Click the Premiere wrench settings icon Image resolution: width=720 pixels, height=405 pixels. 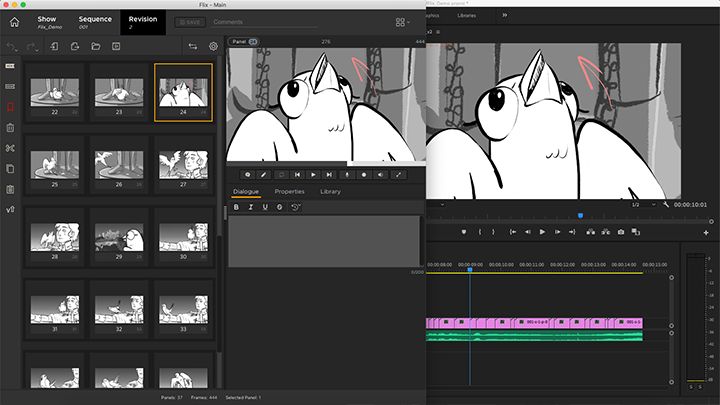(666, 204)
